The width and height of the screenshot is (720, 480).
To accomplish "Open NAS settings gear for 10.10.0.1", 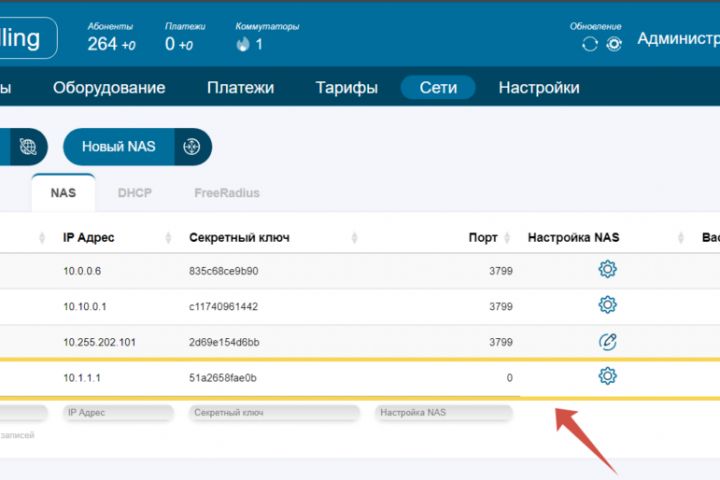I will (607, 305).
